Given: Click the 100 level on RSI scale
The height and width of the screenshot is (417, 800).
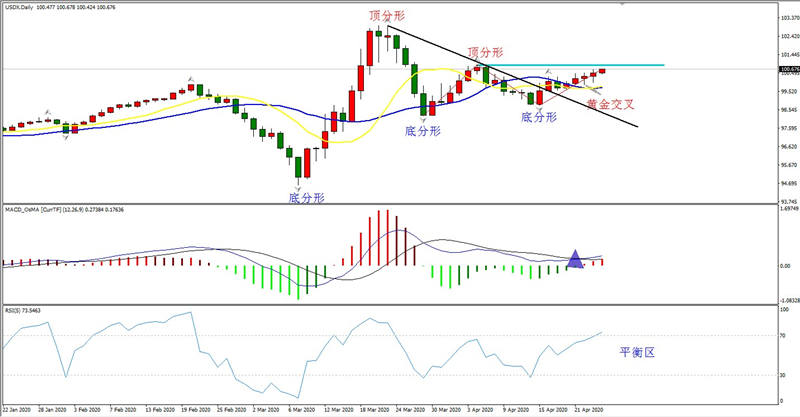Looking at the screenshot, I should tap(784, 310).
